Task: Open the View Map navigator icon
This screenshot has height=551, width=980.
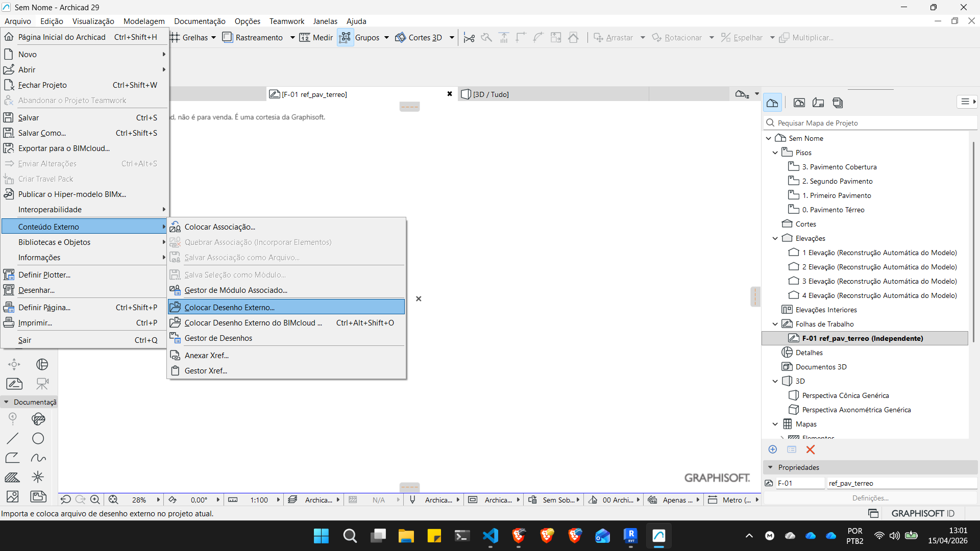Action: pyautogui.click(x=799, y=103)
